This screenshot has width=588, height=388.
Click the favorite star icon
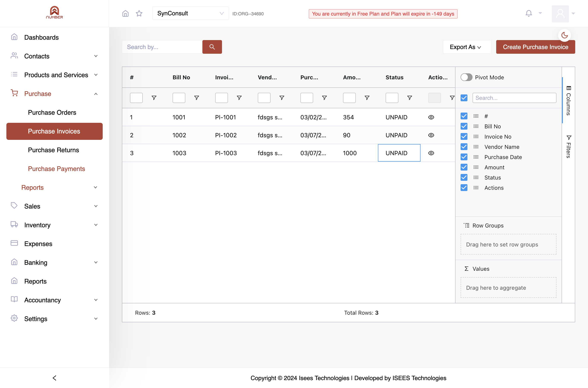click(x=139, y=13)
